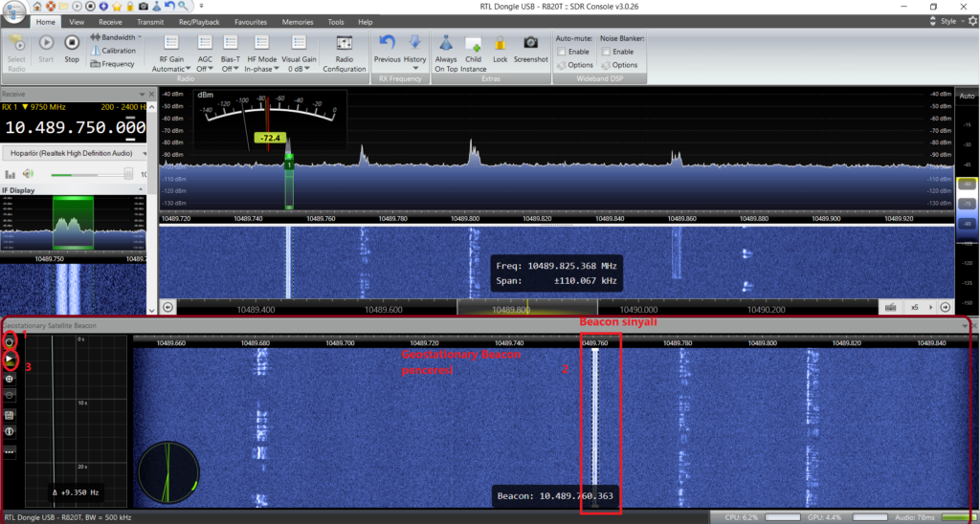Click the save icon in beacon sidebar

[10, 414]
